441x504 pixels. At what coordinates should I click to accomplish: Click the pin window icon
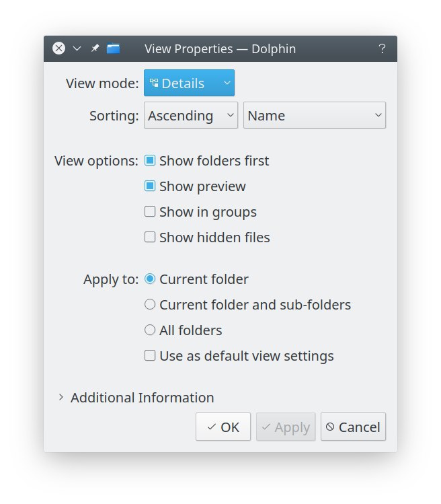coord(95,48)
